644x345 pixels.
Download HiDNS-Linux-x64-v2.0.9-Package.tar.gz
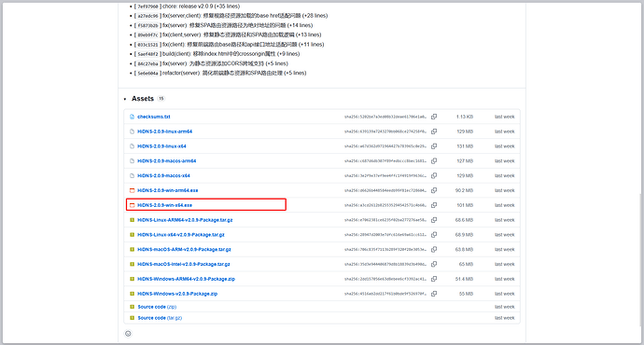coord(181,235)
